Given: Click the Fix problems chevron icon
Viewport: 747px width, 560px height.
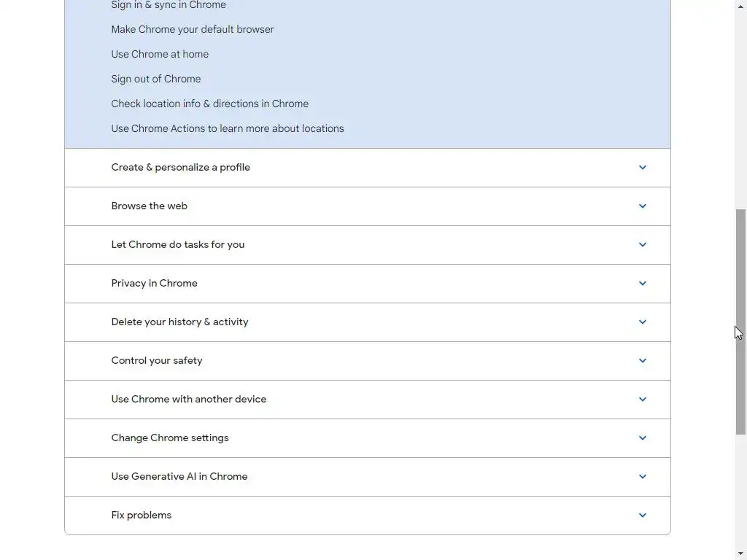Looking at the screenshot, I should (x=642, y=516).
